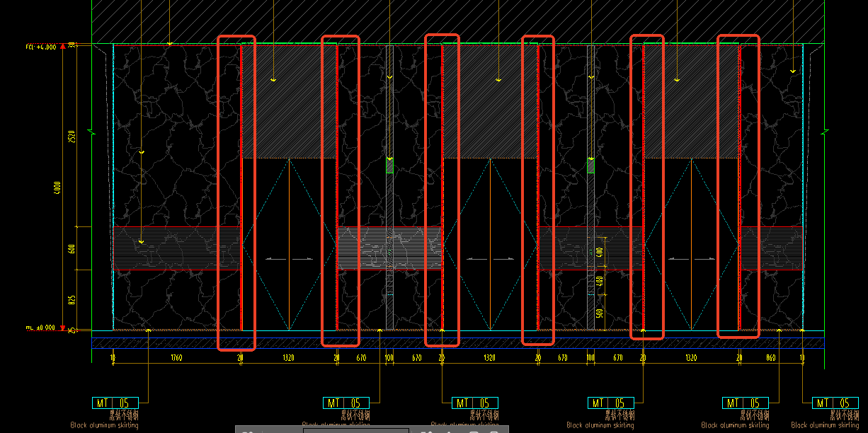Select the FFL ±0.000 elevation label
The image size is (868, 433).
(39, 328)
